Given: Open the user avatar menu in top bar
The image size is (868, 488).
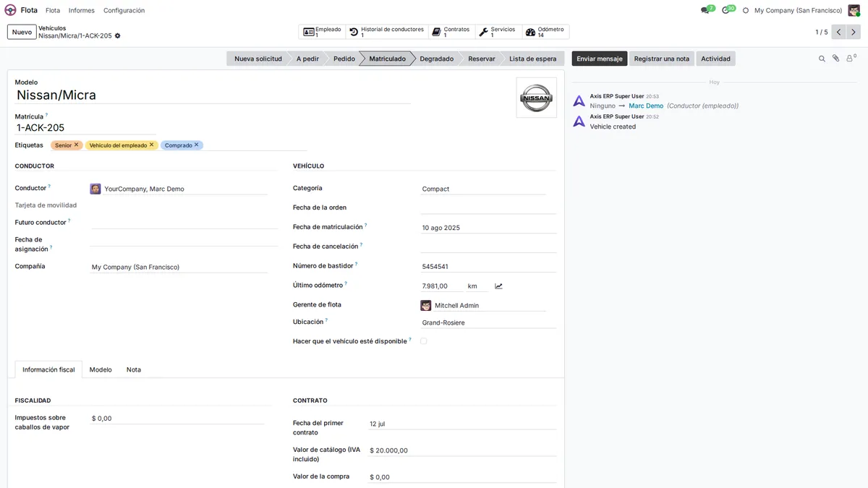Looking at the screenshot, I should click(854, 10).
